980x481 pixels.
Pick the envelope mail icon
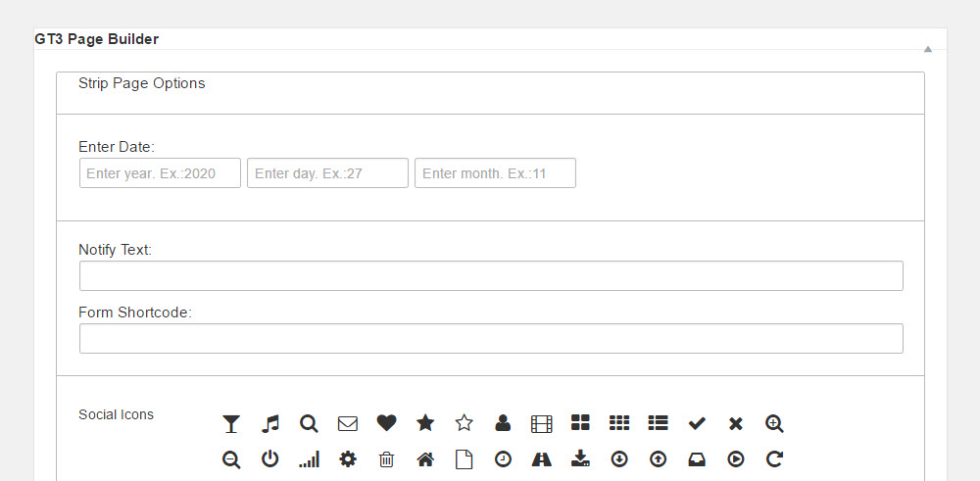coord(348,423)
